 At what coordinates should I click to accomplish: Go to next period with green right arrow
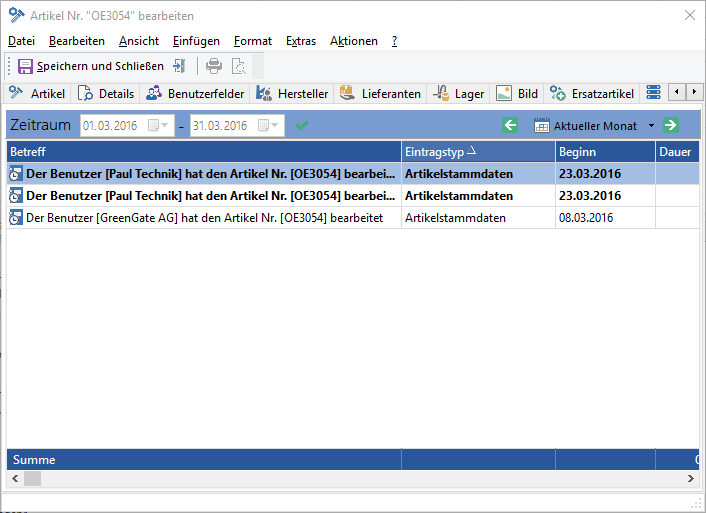point(671,125)
